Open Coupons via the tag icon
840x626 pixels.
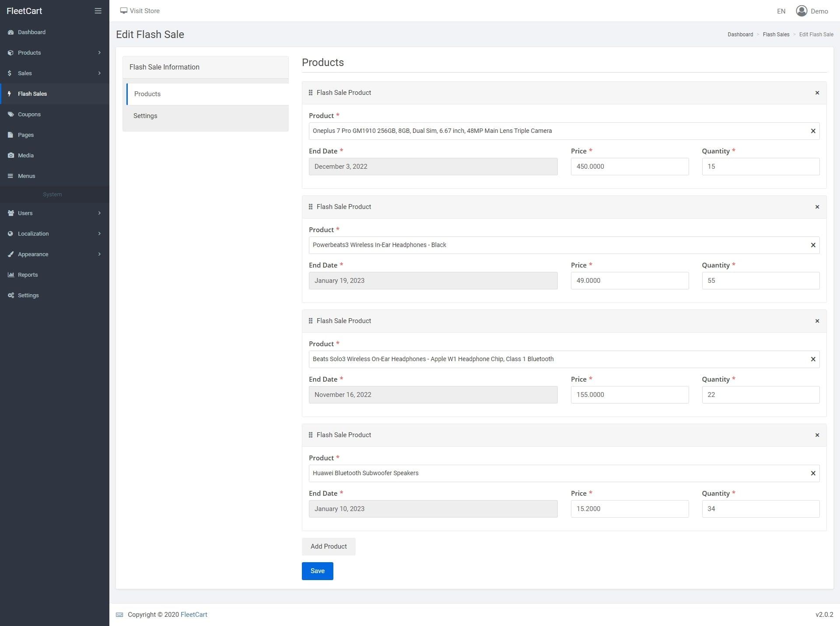tap(10, 114)
